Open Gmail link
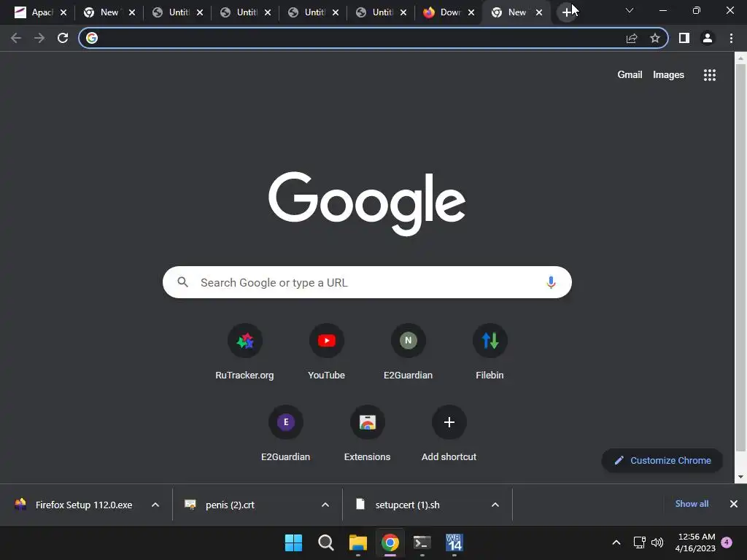The image size is (747, 560). 630,75
